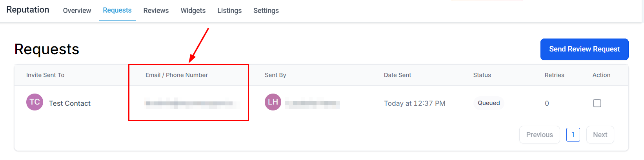Screen dimensions: 644x160
Task: Open the Listings tab
Action: pyautogui.click(x=229, y=11)
